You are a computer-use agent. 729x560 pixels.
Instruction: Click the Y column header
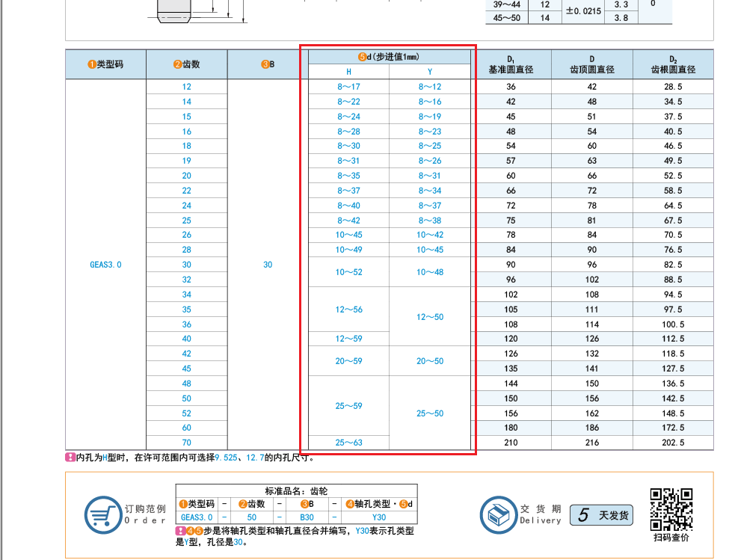tap(430, 72)
